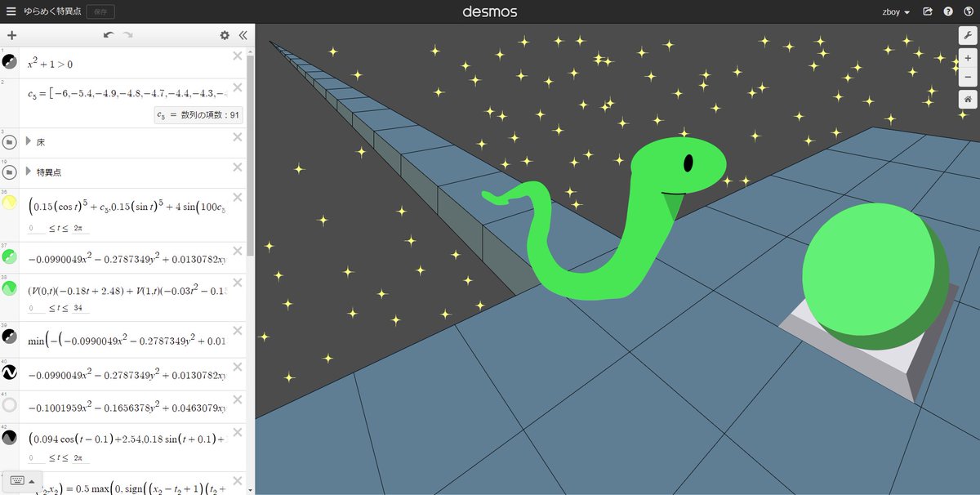Click expression 41 text −0.1001959x²
980x495 pixels.
point(127,406)
